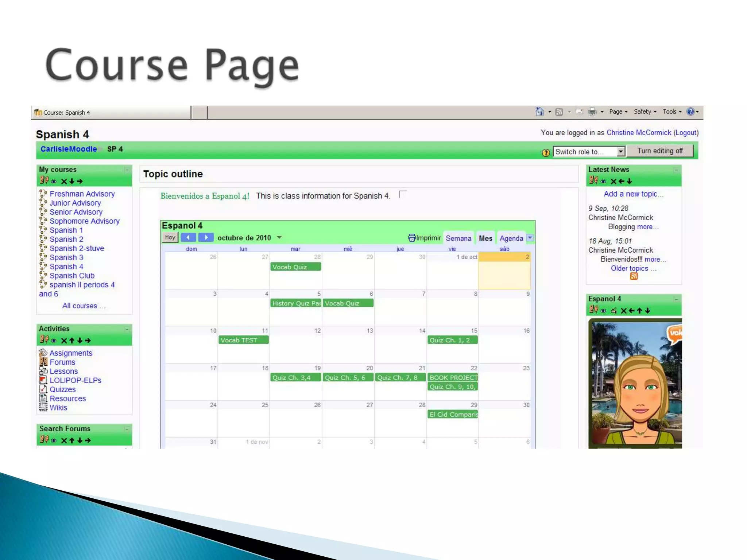Open the Quizzes activity link

[63, 389]
